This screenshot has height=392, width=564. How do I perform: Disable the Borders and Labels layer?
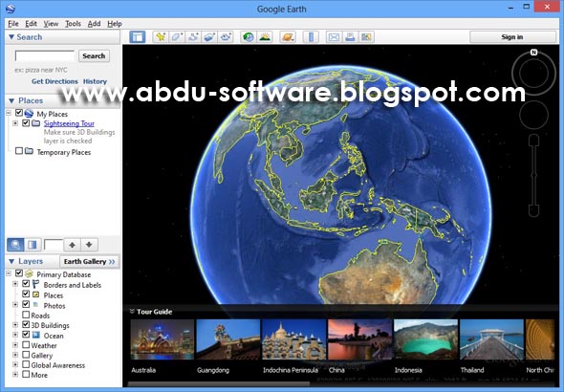tap(26, 284)
